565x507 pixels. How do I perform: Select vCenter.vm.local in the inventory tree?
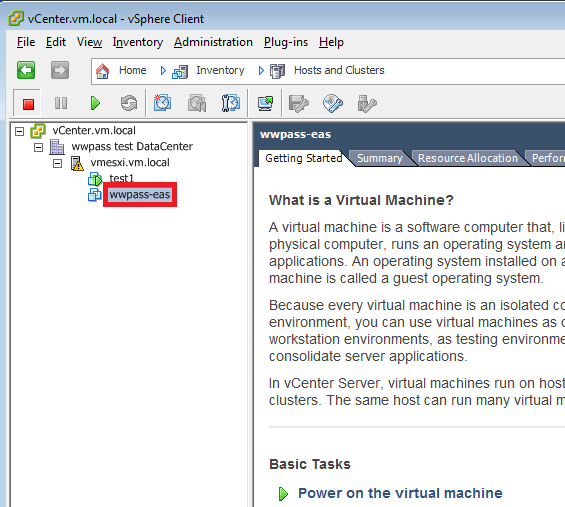coord(94,131)
